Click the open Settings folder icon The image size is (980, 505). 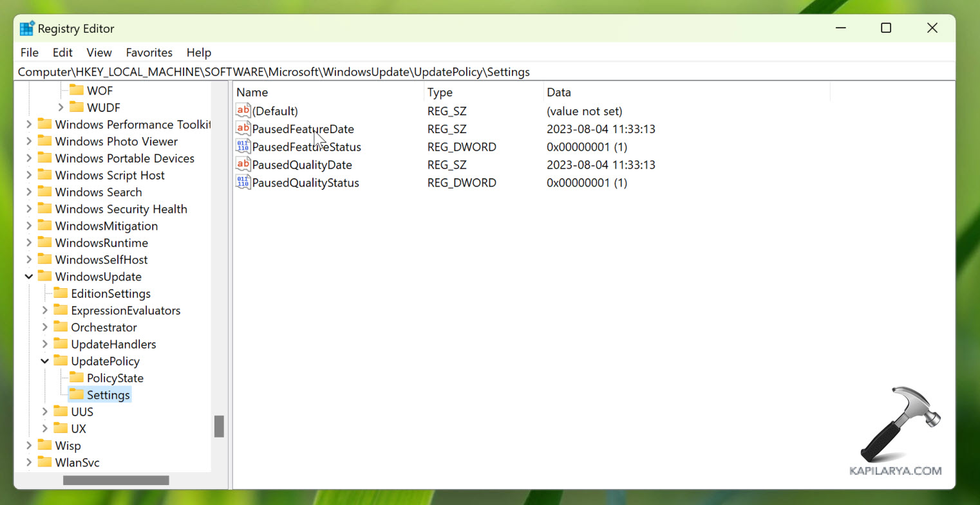(x=77, y=394)
